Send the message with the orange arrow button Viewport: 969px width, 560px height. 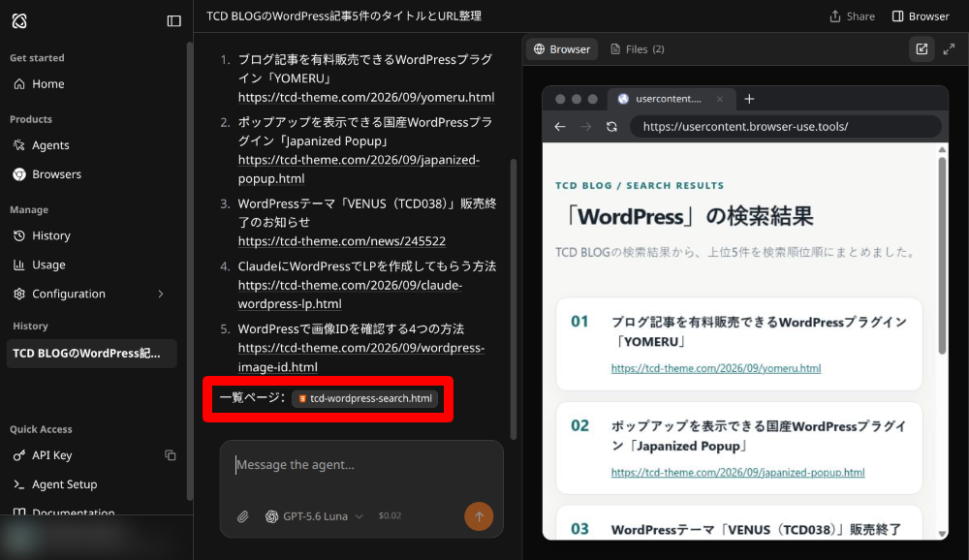[x=479, y=516]
